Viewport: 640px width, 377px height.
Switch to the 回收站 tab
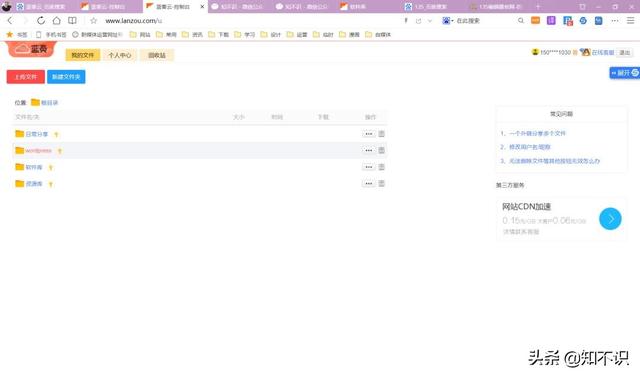click(x=157, y=55)
